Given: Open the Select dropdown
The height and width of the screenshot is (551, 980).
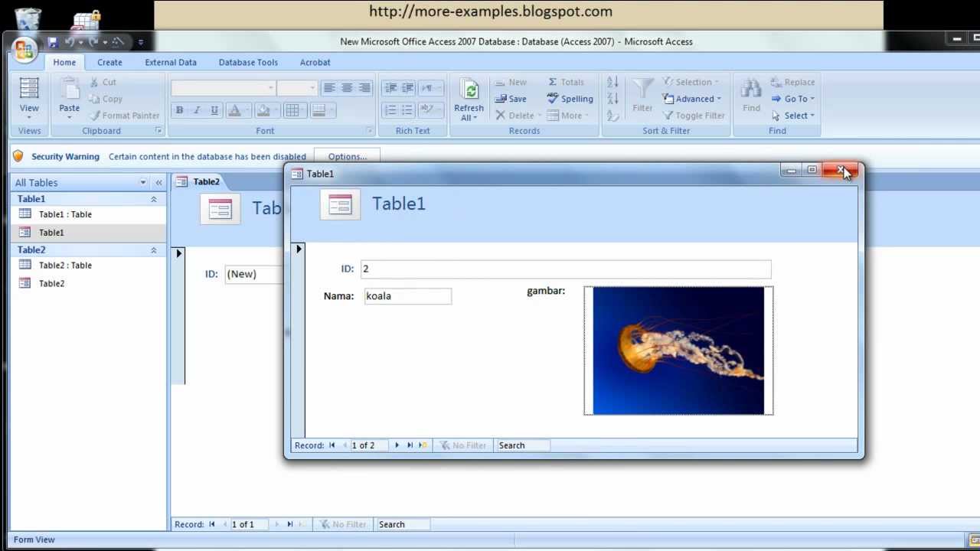Looking at the screenshot, I should point(793,116).
